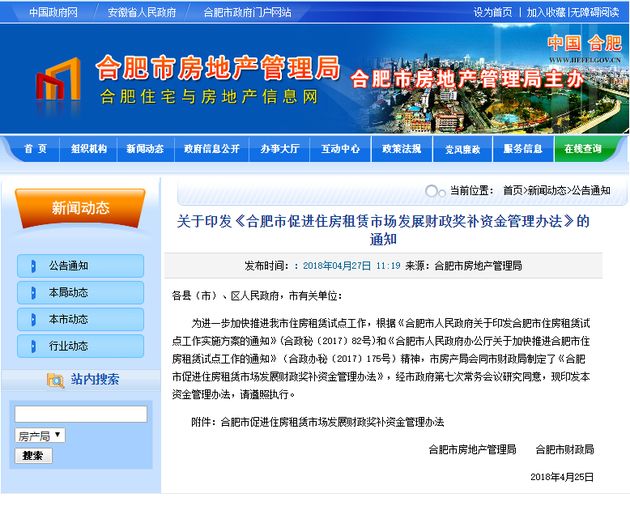
Task: Click the 设为首页 link
Action: pos(493,12)
